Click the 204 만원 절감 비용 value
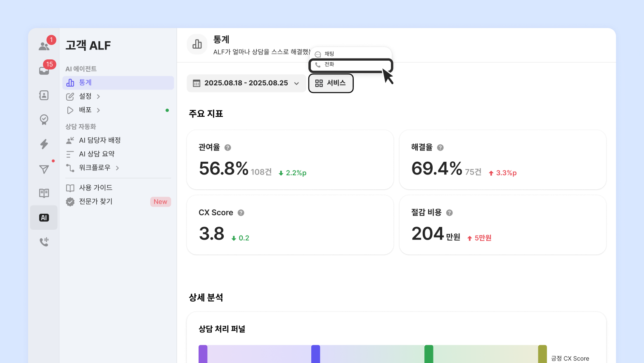 point(436,234)
